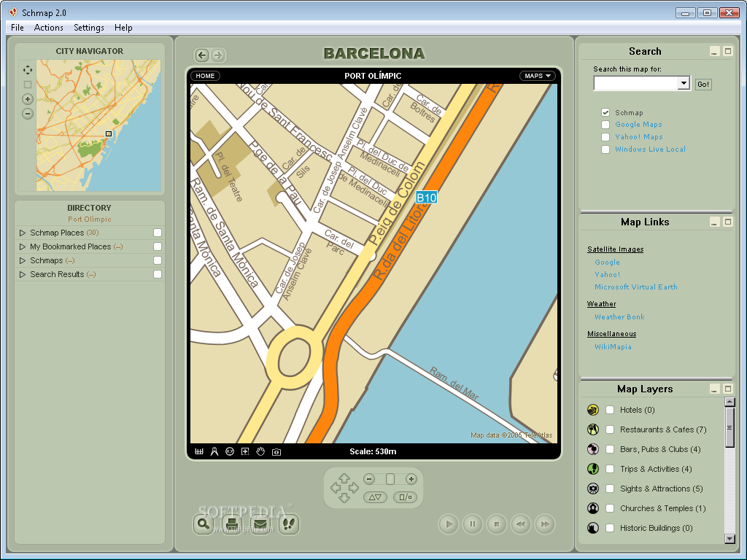The height and width of the screenshot is (560, 747).
Task: Click the printer button at bottom
Action: 232,524
